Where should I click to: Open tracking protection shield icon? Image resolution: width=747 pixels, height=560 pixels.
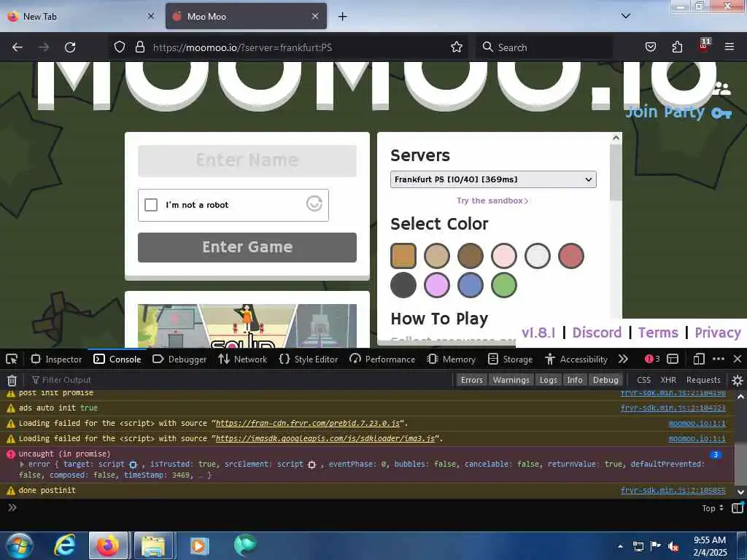120,47
